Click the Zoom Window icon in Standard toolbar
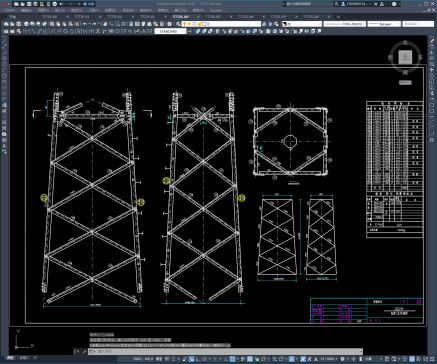 pyautogui.click(x=117, y=24)
